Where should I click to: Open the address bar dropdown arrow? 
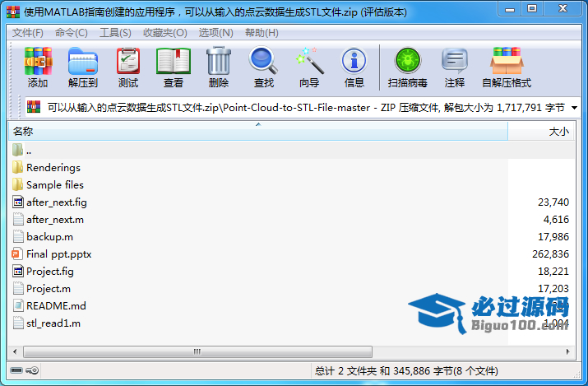click(x=574, y=108)
